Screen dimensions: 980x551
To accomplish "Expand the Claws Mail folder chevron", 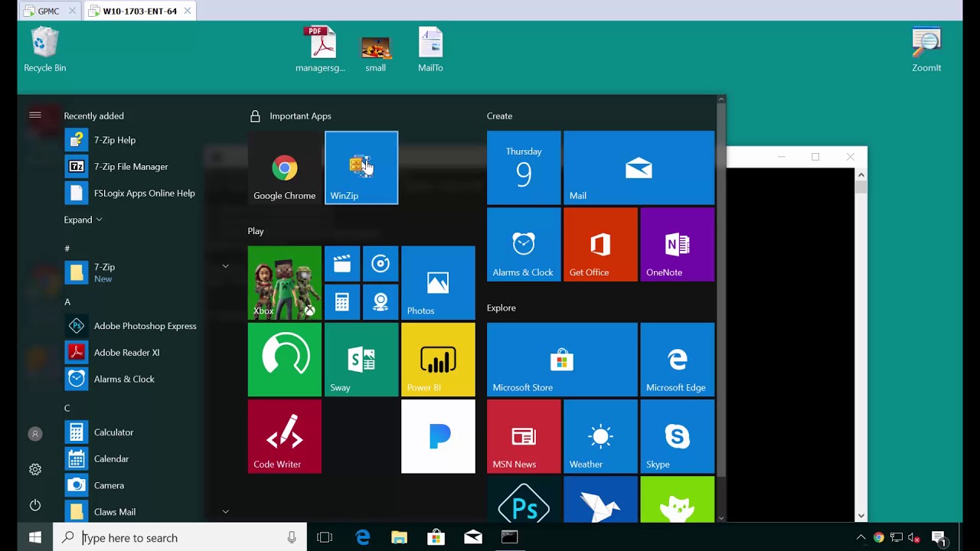I will click(x=225, y=511).
